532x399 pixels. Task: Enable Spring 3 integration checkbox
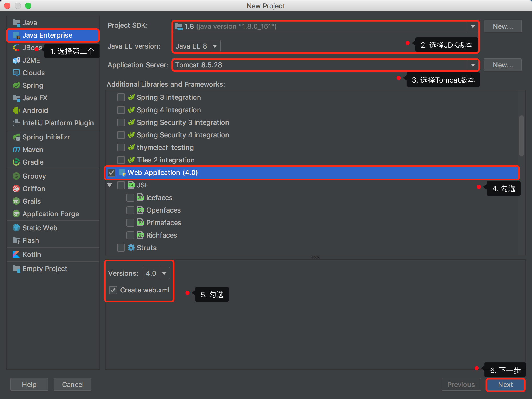[x=121, y=97]
